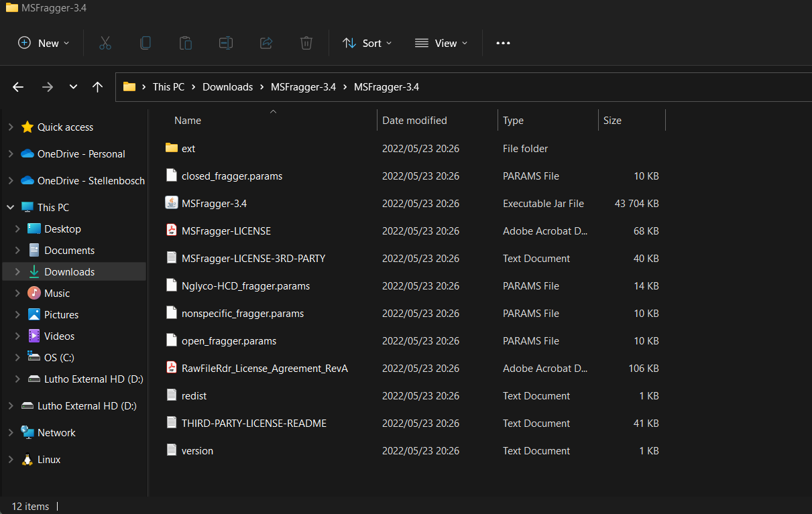
Task: Click the Cut scissors icon in toolbar
Action: (x=105, y=43)
